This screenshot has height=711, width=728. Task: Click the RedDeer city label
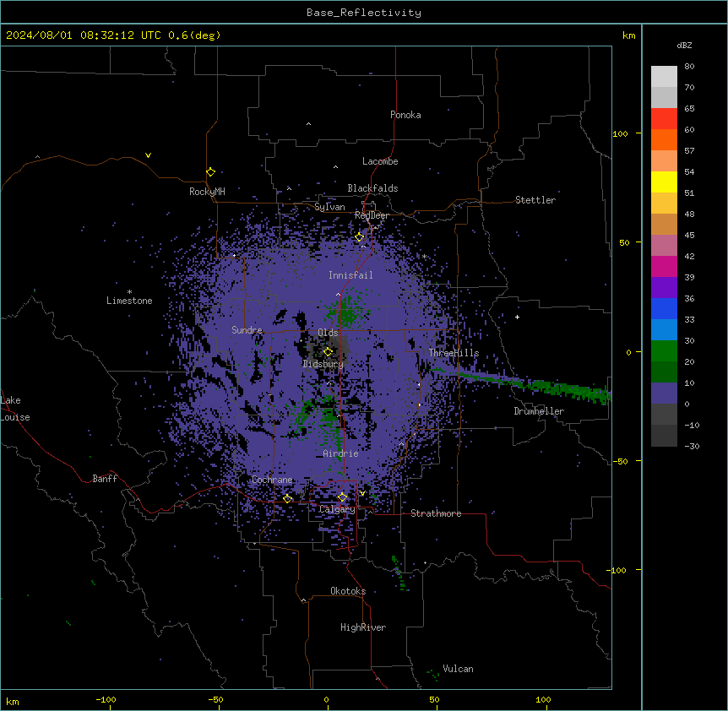point(372,215)
